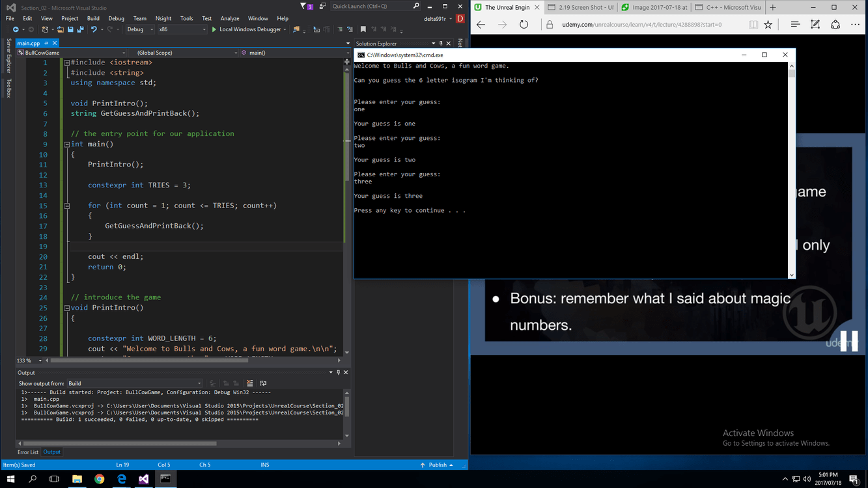Open the Edge Hub icon
This screenshot has width=868, height=488.
[x=795, y=25]
